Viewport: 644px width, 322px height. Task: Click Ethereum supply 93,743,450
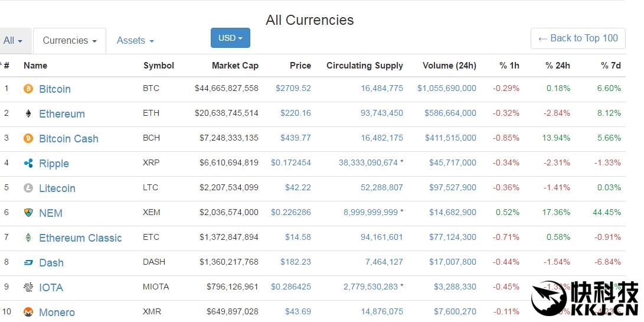pos(382,113)
